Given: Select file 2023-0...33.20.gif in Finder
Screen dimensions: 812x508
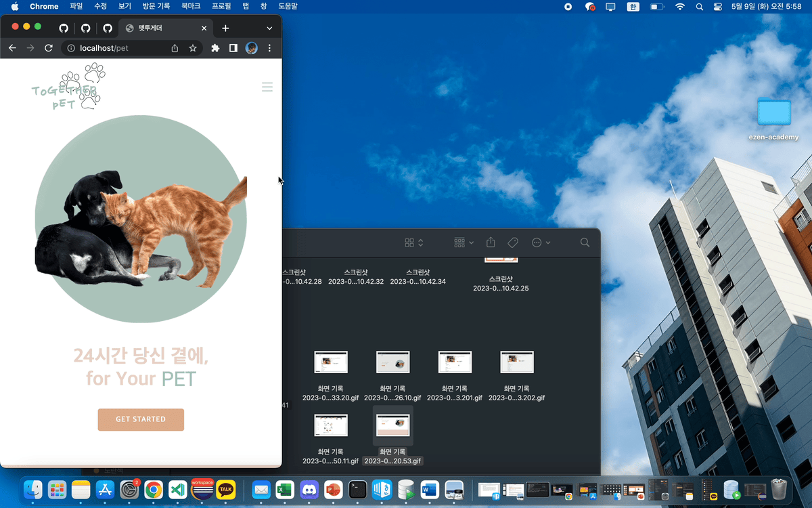Looking at the screenshot, I should (x=331, y=376).
